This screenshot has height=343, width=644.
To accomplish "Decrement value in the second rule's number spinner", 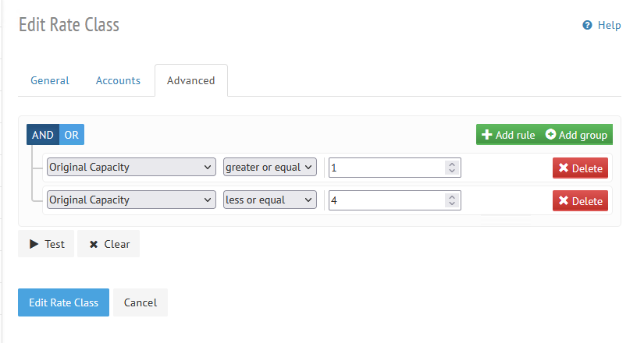I will click(452, 204).
